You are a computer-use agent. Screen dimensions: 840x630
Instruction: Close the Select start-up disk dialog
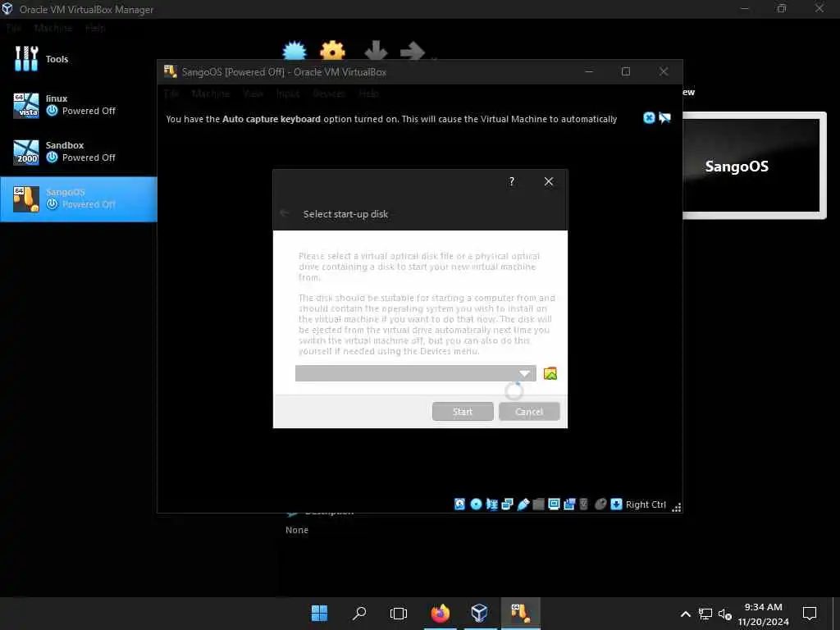tap(549, 181)
